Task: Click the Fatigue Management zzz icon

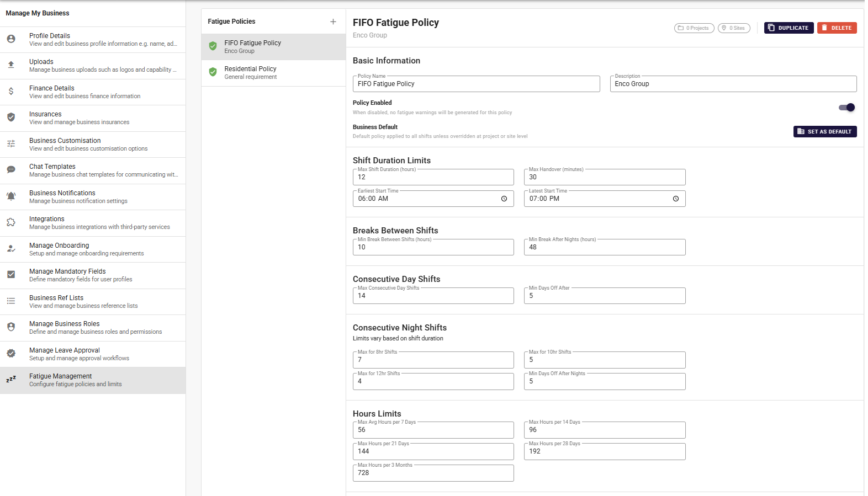Action: click(x=11, y=379)
